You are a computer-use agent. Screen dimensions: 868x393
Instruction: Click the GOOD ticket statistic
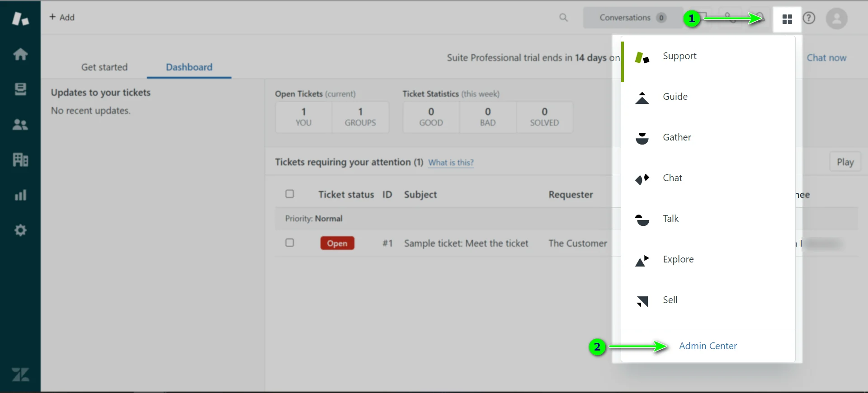tap(431, 117)
